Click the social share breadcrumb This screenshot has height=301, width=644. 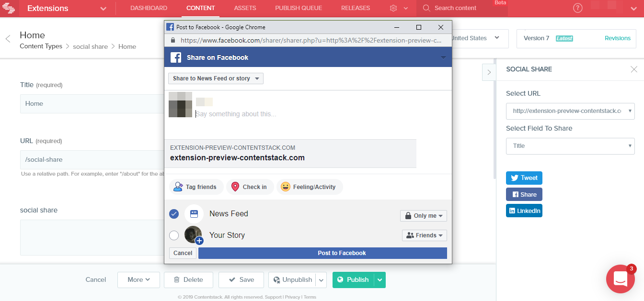pyautogui.click(x=91, y=46)
